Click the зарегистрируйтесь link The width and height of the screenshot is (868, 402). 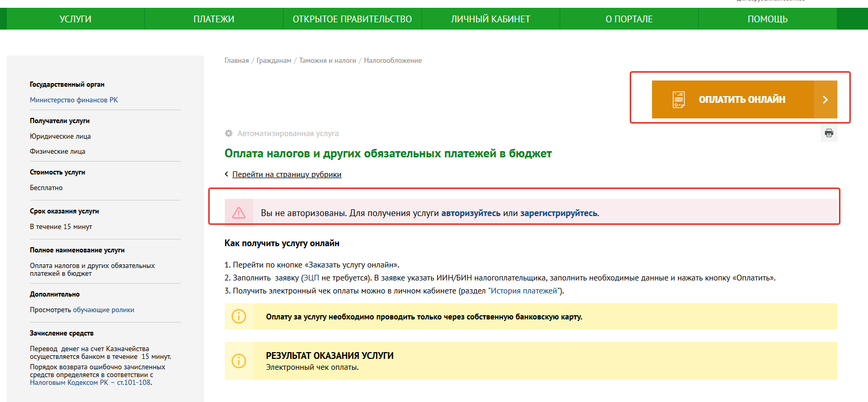(x=559, y=213)
